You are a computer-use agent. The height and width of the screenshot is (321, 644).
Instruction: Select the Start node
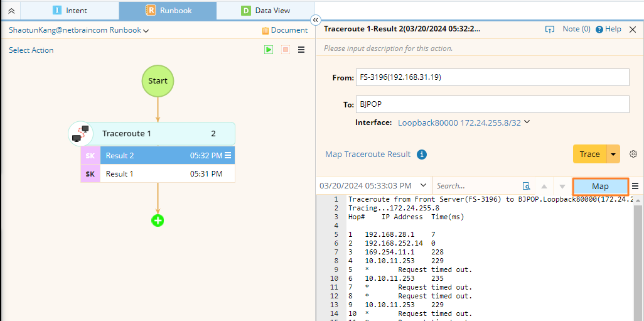click(158, 80)
